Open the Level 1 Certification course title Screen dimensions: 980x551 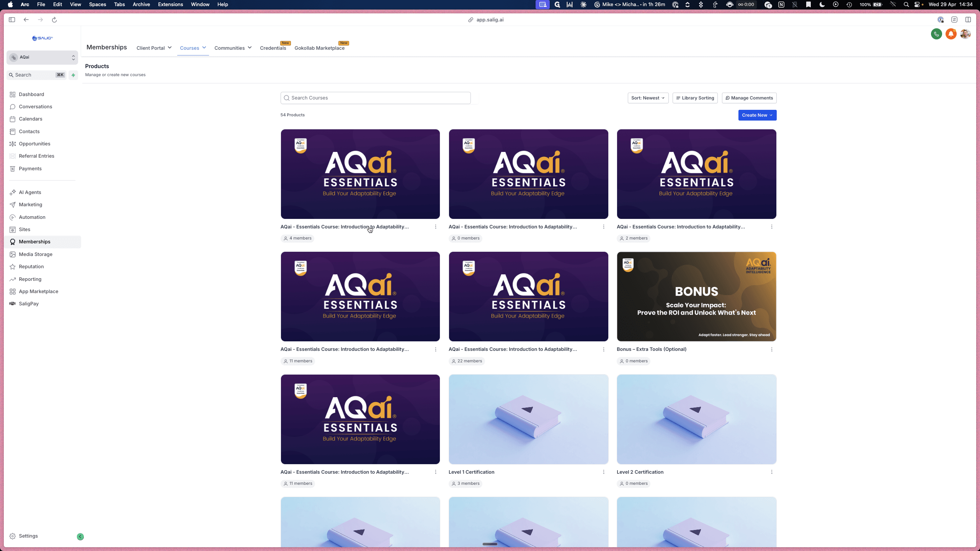click(471, 472)
